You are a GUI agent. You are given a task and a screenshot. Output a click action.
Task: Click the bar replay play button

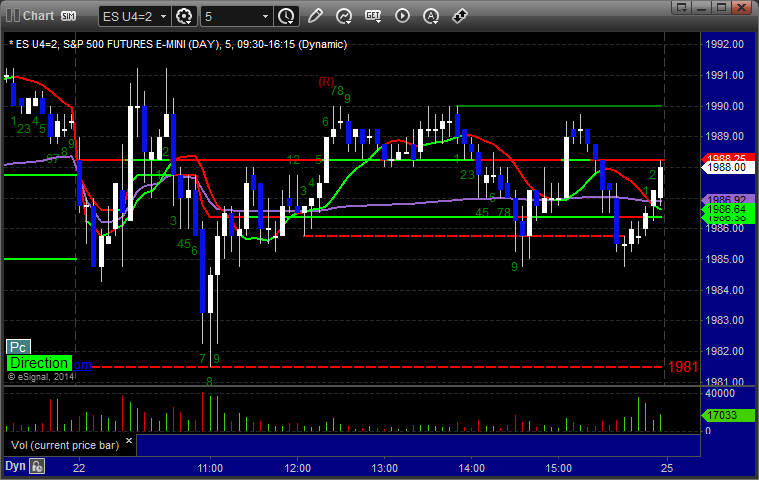coord(402,16)
